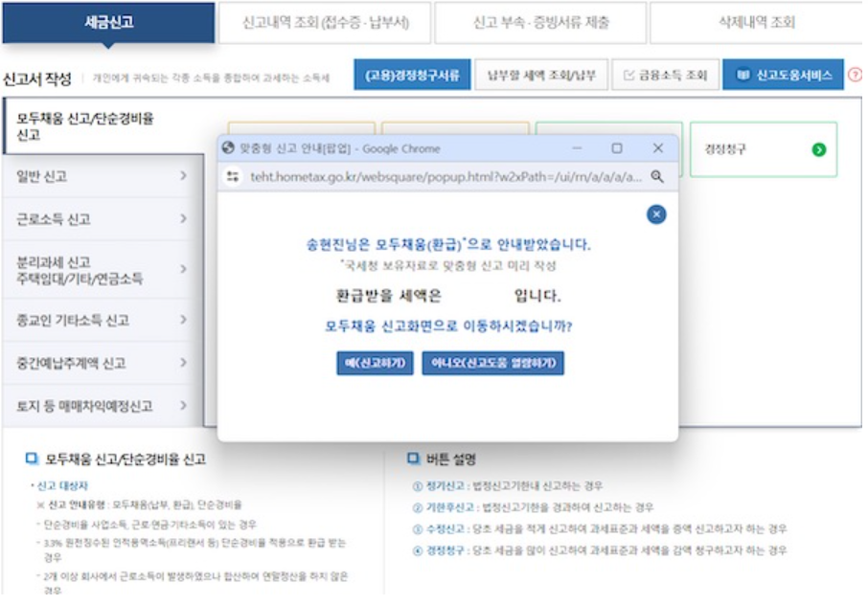Image resolution: width=868 pixels, height=605 pixels.
Task: Click the (고용)경정청구서류 button
Action: 412,75
